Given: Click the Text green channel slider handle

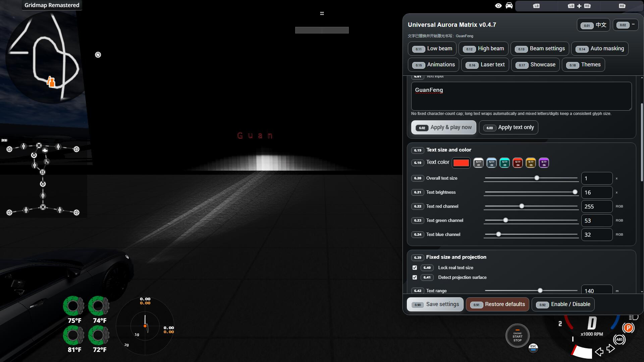Looking at the screenshot, I should pyautogui.click(x=505, y=220).
